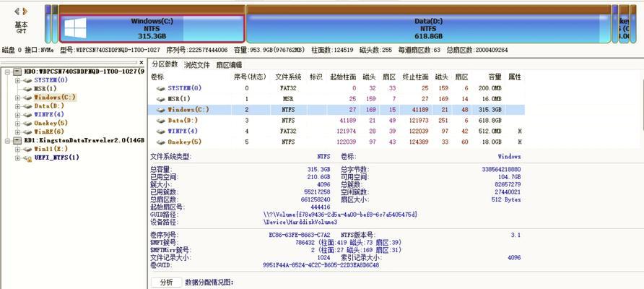Viewport: 644px width, 289px height.
Task: Expand the Win11(E:) tree node
Action: click(x=17, y=149)
